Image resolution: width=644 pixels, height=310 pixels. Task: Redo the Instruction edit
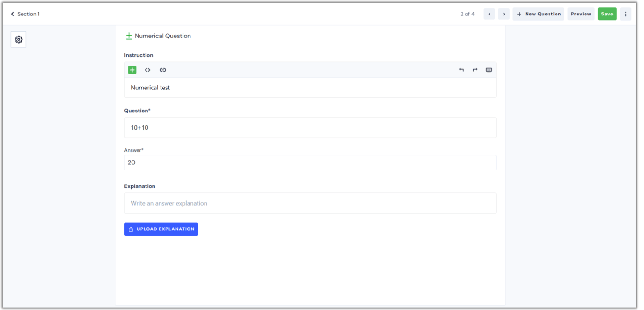[x=475, y=70]
